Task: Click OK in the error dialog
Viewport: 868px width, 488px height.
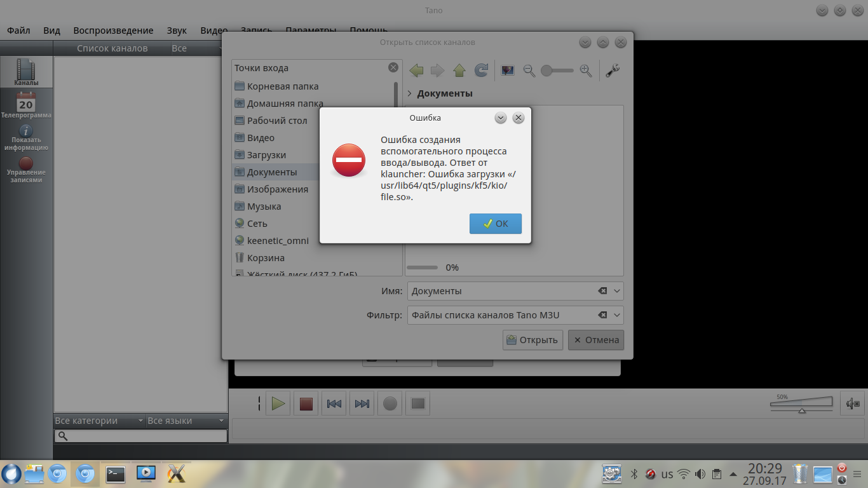Action: pyautogui.click(x=495, y=224)
